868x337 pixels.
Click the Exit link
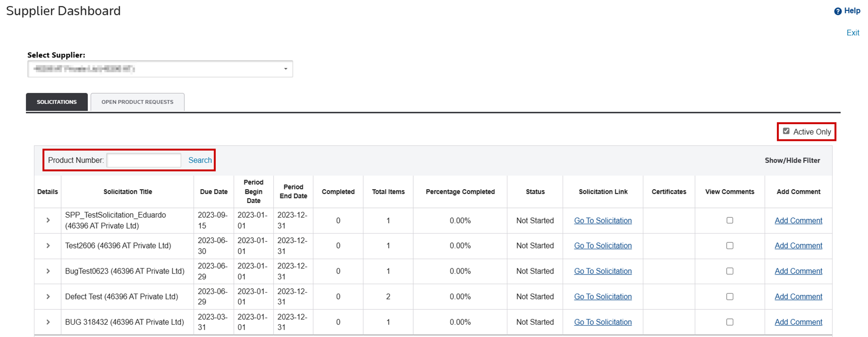853,33
